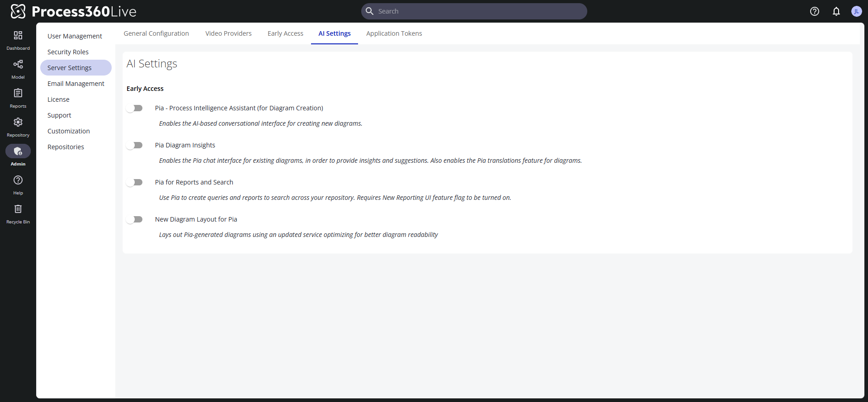Click description mentioning New Reporting UI feature flag

[x=335, y=198]
